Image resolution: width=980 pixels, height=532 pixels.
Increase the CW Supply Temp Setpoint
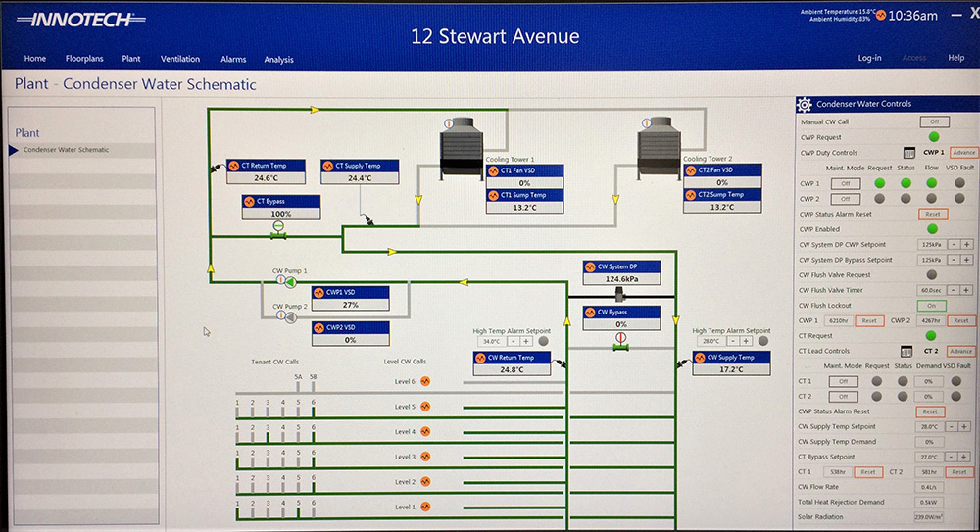(x=964, y=426)
